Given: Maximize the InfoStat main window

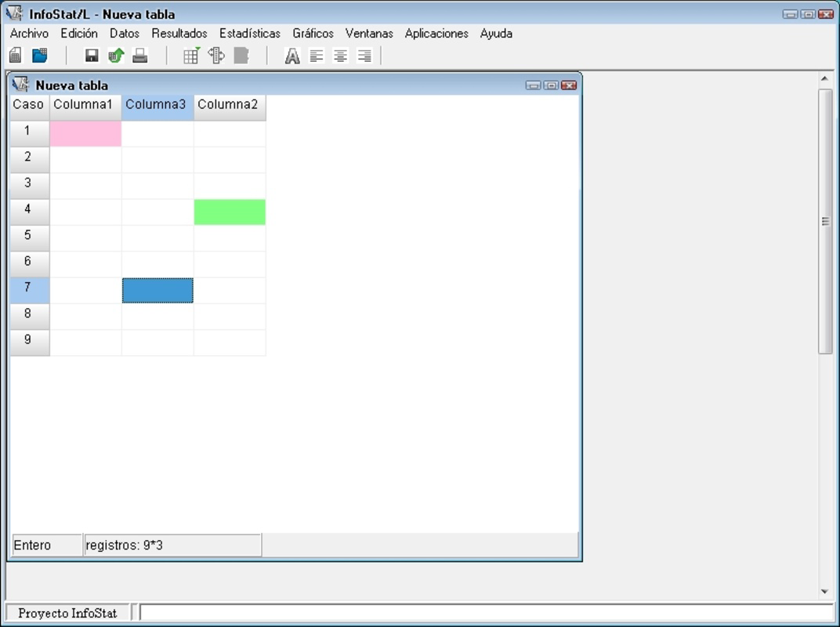Looking at the screenshot, I should click(x=808, y=14).
